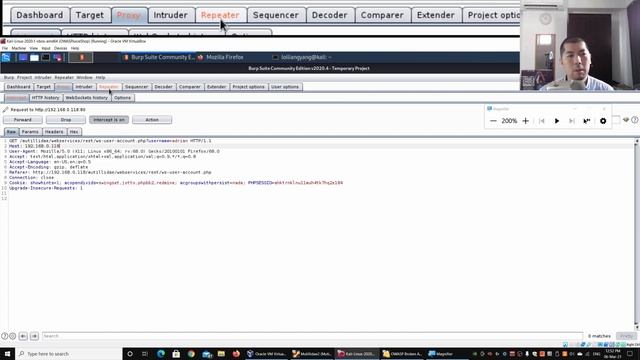Open File Explorer on the Windows taskbar
The width and height of the screenshot is (640, 360).
click(221, 353)
